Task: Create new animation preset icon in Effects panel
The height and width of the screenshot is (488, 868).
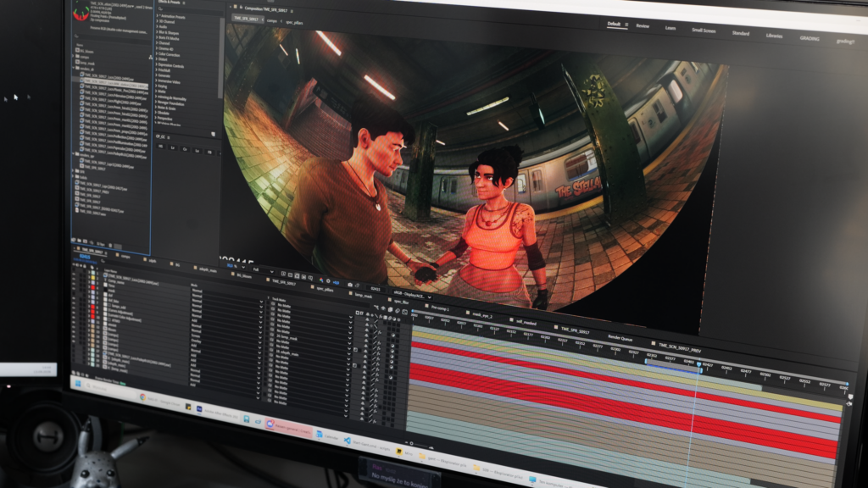Action: [213, 135]
